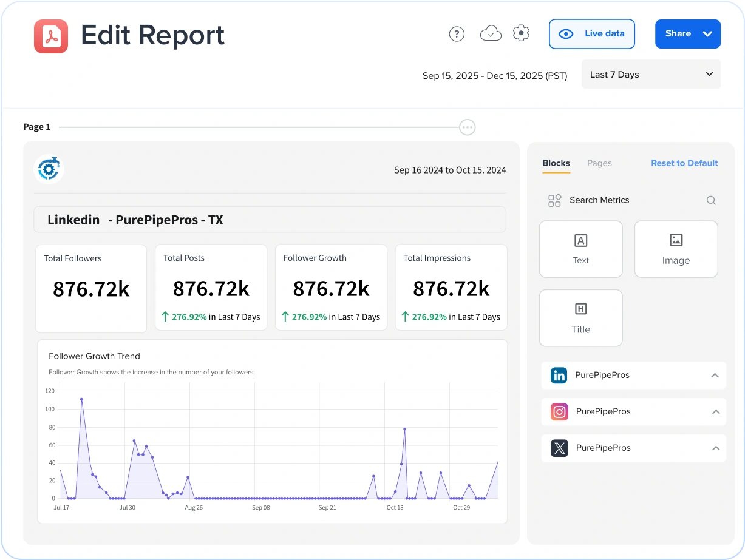745x560 pixels.
Task: Open the help question mark icon
Action: point(457,34)
